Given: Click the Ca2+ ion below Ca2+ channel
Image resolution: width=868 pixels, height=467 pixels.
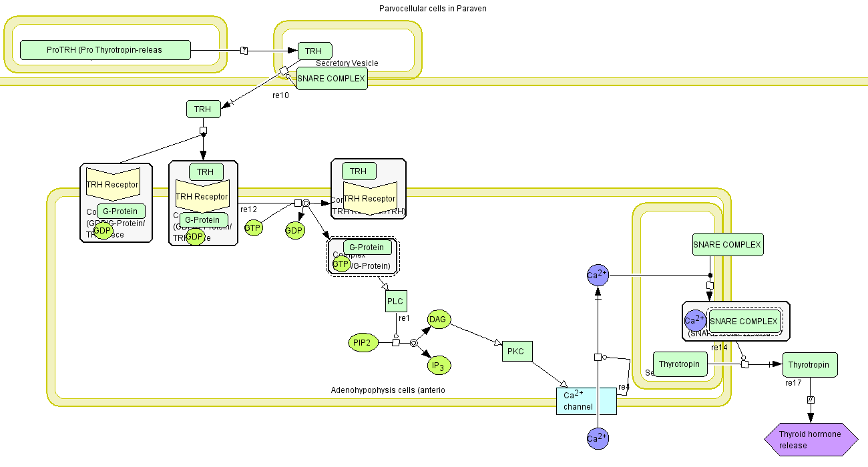Looking at the screenshot, I should point(598,438).
